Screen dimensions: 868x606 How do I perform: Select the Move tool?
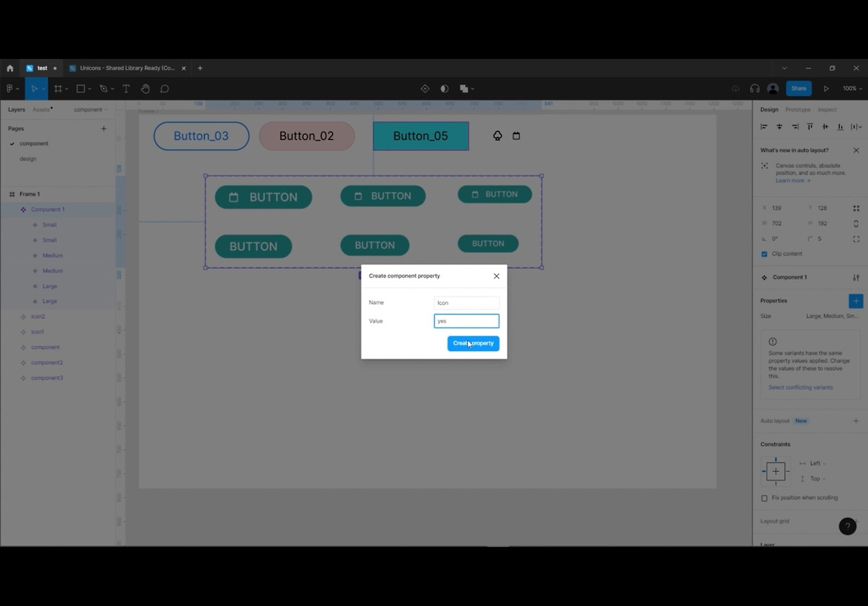click(x=34, y=89)
